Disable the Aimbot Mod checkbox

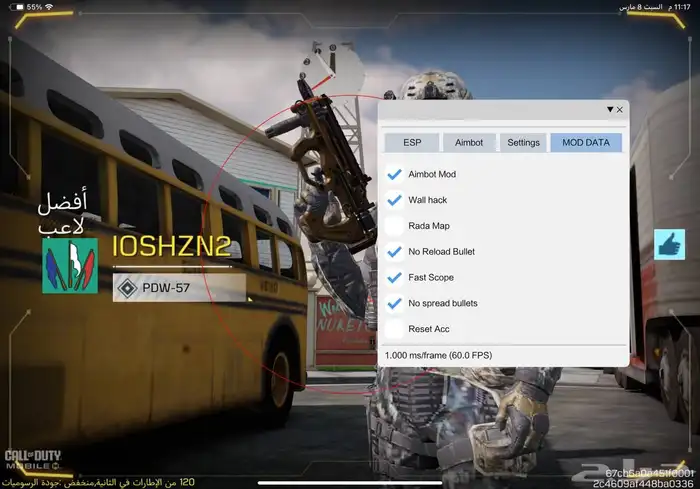click(x=394, y=174)
